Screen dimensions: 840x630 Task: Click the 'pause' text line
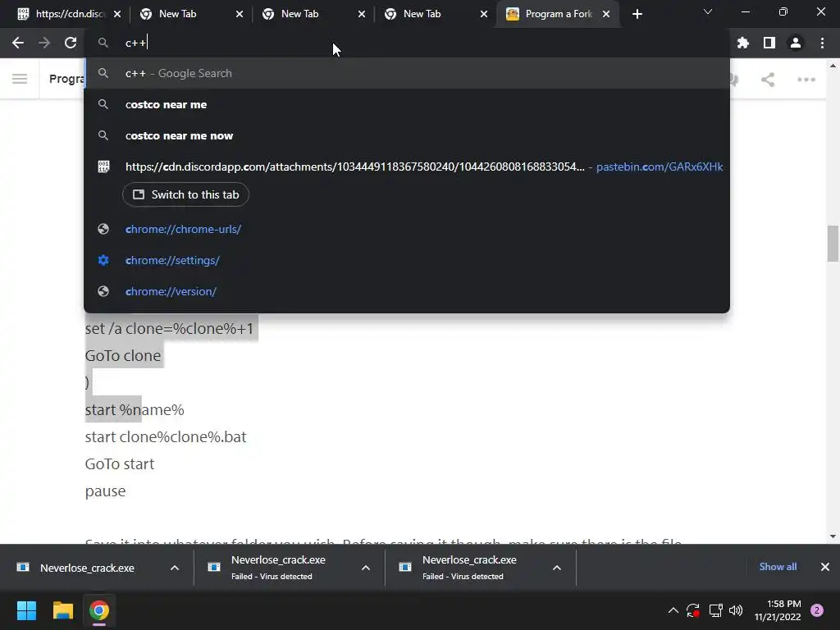[x=105, y=491]
